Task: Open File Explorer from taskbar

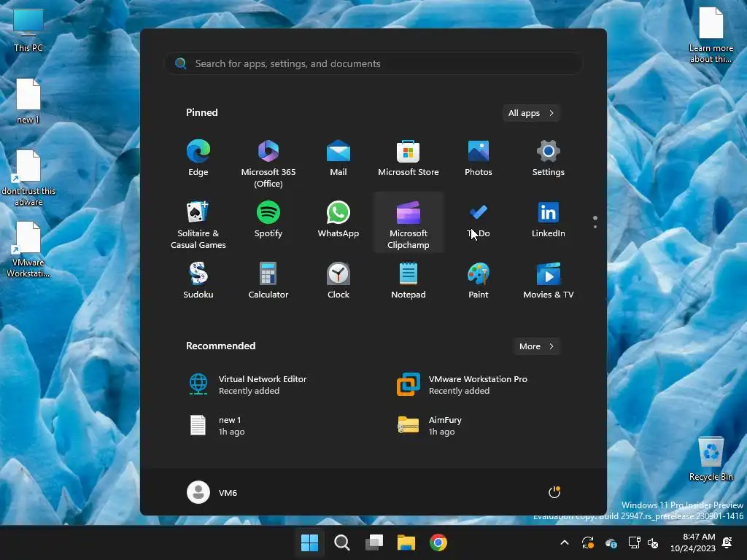Action: (x=406, y=542)
